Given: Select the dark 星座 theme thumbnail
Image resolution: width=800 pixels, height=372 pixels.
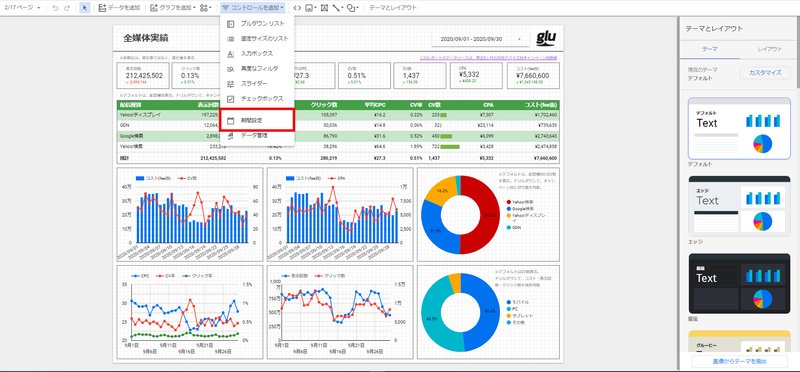Looking at the screenshot, I should (739, 283).
